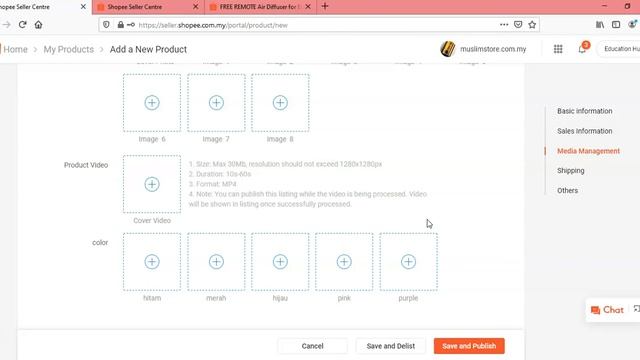Image resolution: width=640 pixels, height=360 pixels.
Task: Jump to Sales information section
Action: pyautogui.click(x=584, y=131)
